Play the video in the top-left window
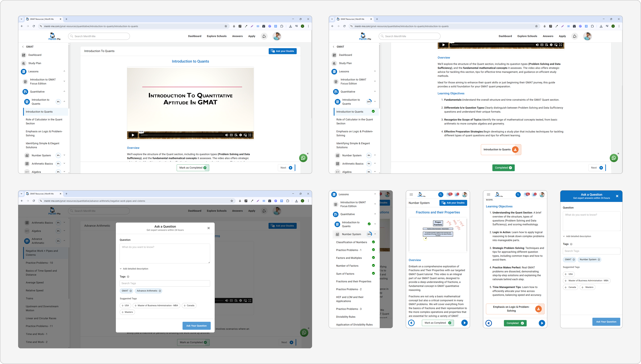 click(x=133, y=135)
